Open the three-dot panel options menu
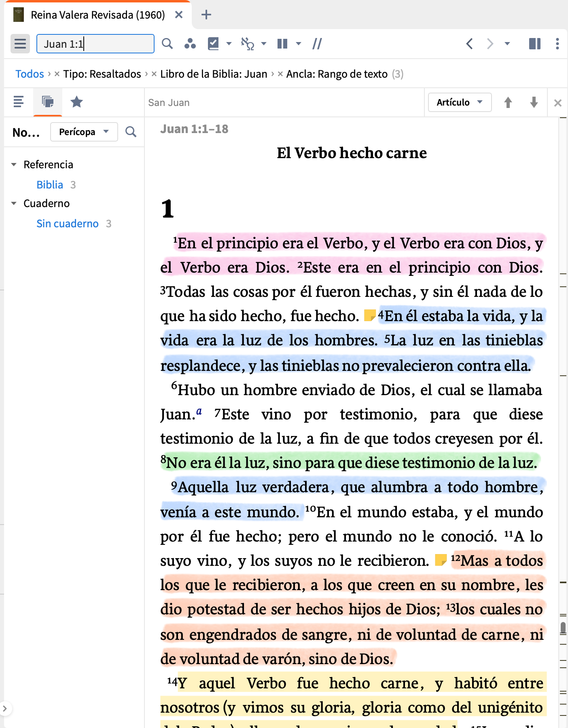The height and width of the screenshot is (728, 568). pos(557,44)
